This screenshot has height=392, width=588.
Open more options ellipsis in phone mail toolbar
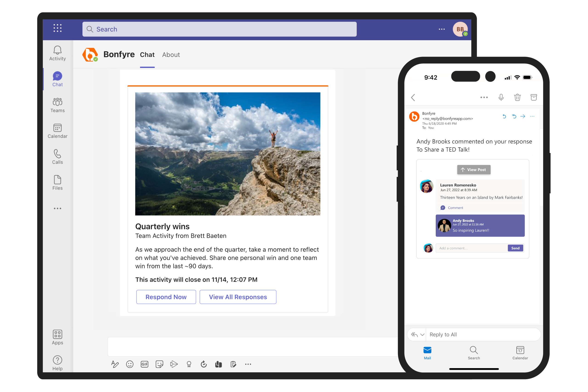tap(484, 97)
